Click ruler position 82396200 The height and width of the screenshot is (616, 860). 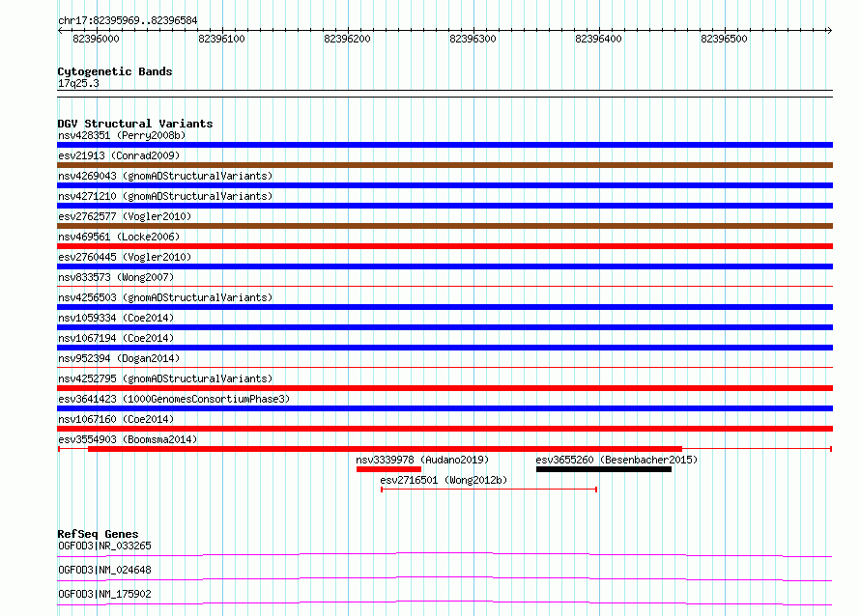pyautogui.click(x=347, y=39)
